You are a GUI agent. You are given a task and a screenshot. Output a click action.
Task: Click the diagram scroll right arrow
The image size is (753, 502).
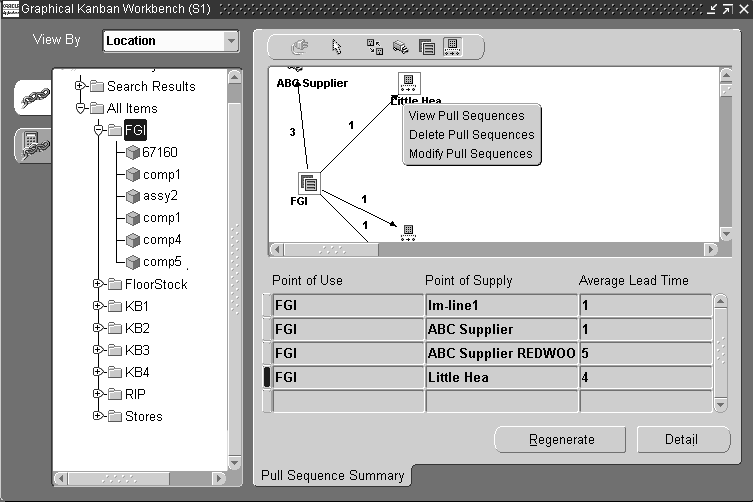point(710,249)
